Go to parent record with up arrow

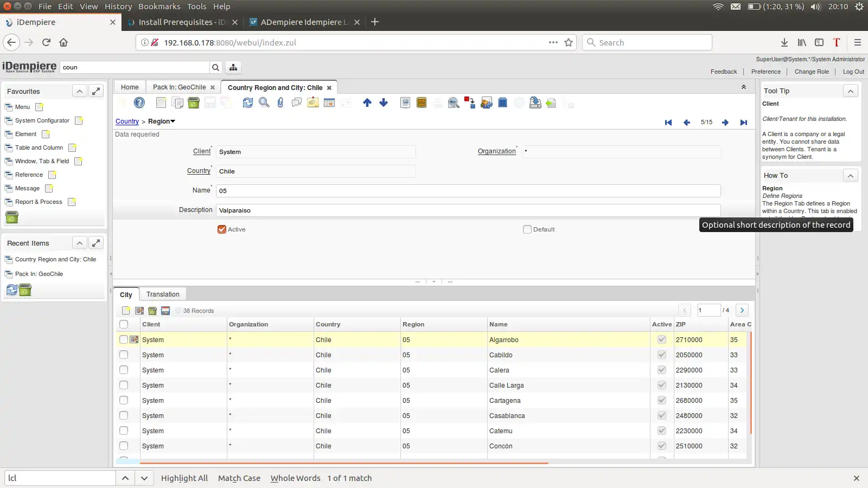tap(367, 102)
